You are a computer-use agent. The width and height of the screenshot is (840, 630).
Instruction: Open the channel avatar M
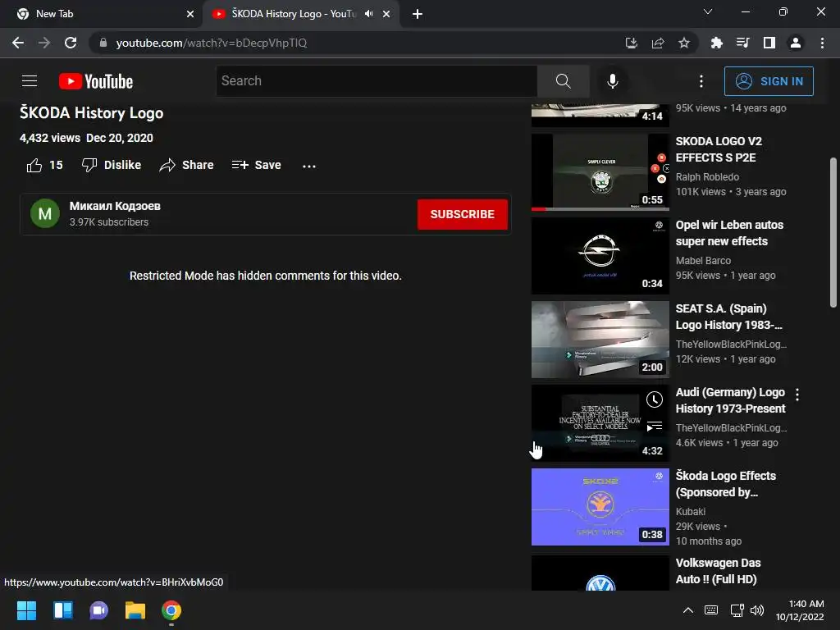pos(45,214)
